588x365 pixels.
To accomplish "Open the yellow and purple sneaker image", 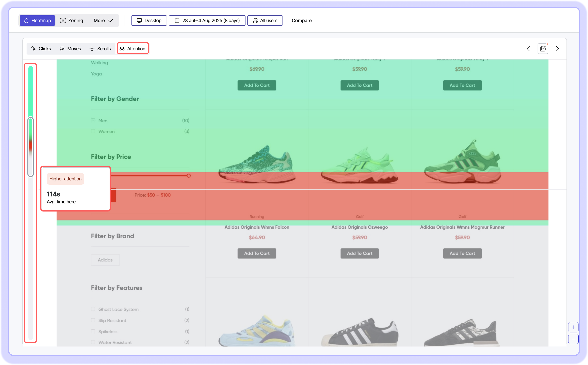I will tap(257, 331).
